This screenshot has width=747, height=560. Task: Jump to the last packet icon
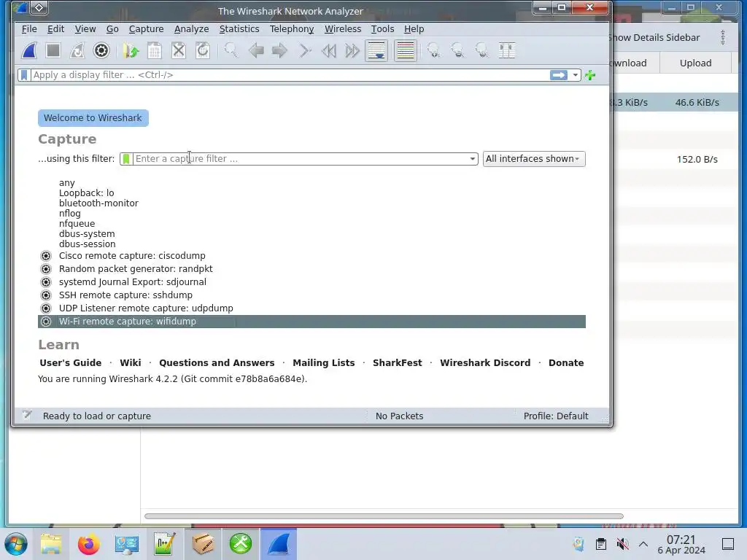(352, 50)
